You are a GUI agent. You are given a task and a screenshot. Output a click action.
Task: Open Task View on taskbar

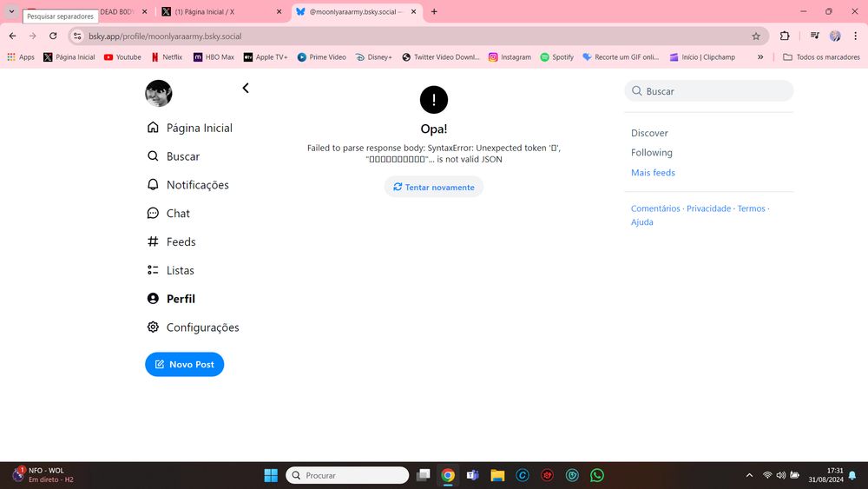point(424,475)
